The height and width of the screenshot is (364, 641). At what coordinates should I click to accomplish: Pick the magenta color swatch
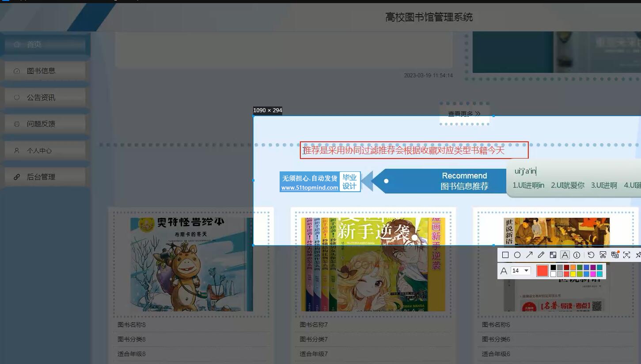[593, 274]
